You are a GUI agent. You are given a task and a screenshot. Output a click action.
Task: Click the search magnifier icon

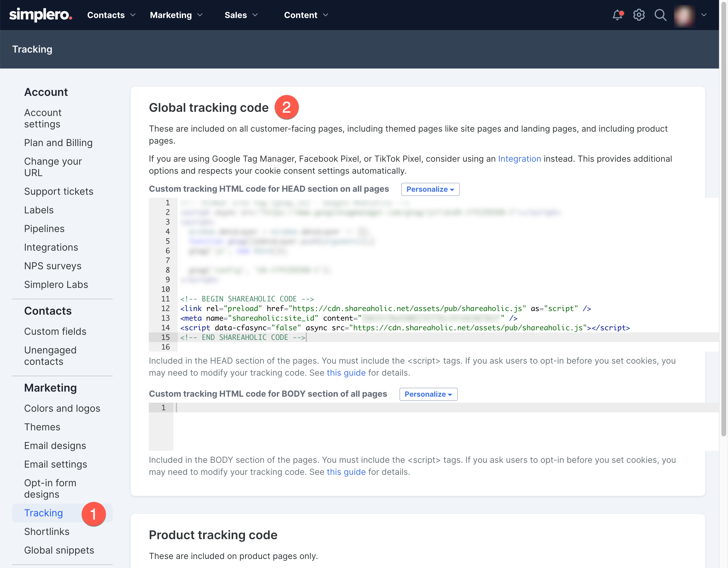[x=660, y=15]
